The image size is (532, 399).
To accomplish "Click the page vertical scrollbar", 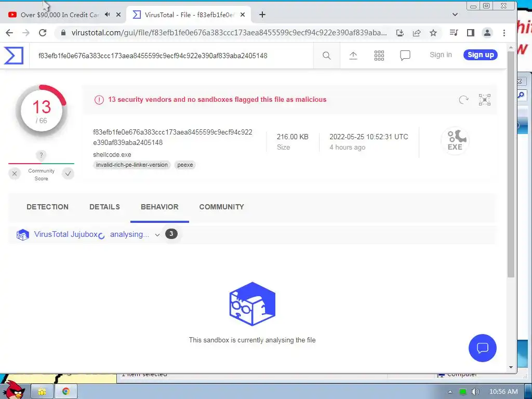I will tap(511, 165).
